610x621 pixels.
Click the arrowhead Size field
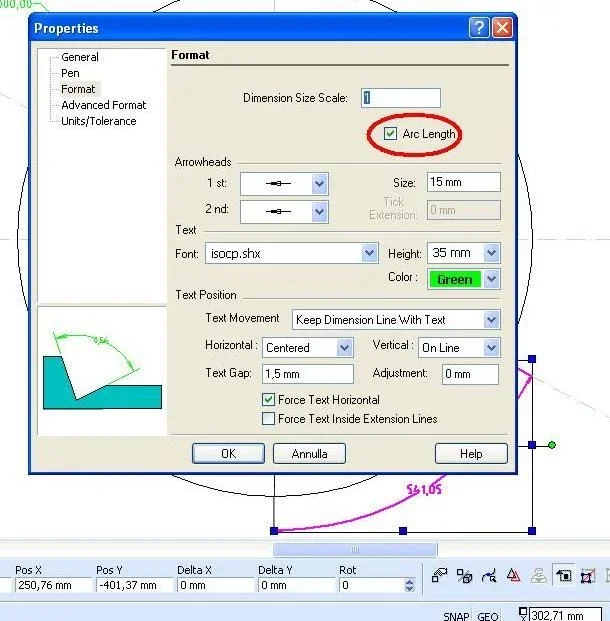463,182
